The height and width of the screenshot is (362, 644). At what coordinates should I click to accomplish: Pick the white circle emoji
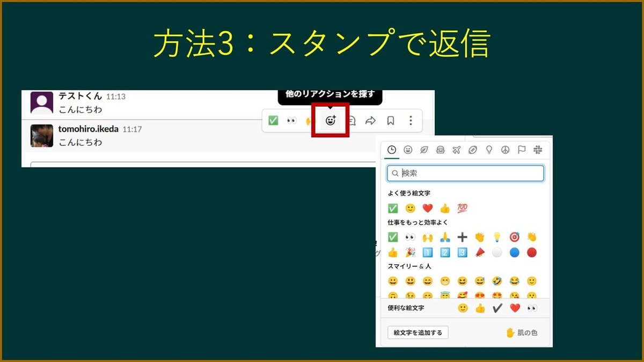tap(496, 252)
